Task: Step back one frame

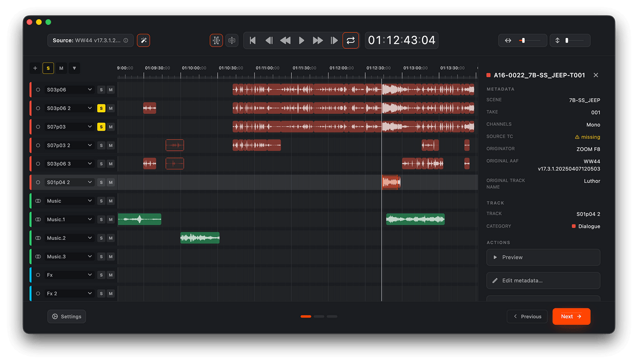Action: tap(269, 40)
